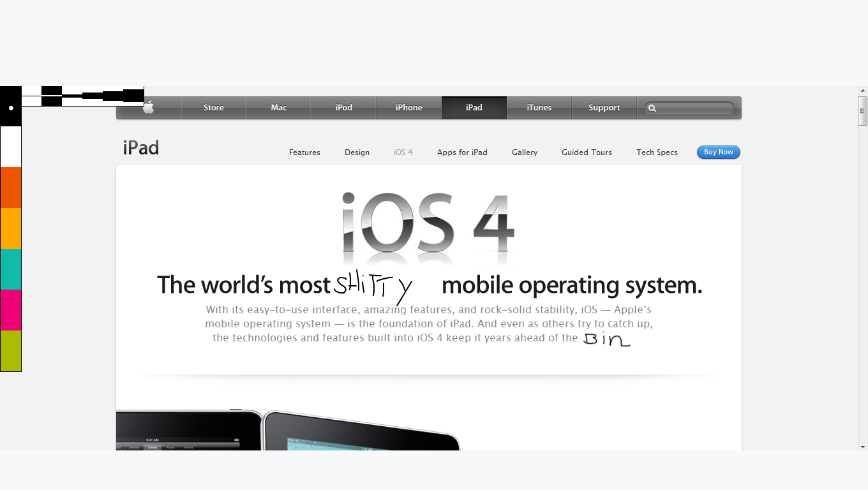Select the thickest brush stroke size
Viewport: 868px width, 490px height.
133,96
